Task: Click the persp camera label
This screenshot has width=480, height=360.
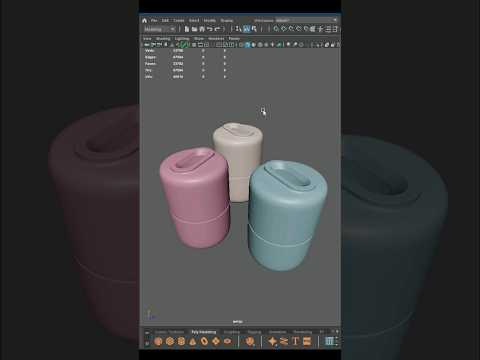Action: (237, 322)
